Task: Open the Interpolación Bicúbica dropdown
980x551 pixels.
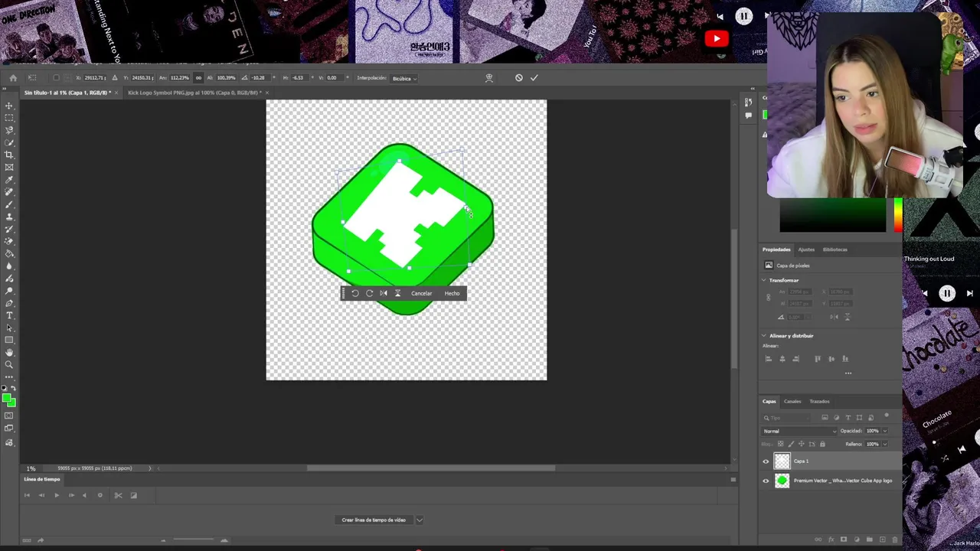Action: (x=404, y=78)
